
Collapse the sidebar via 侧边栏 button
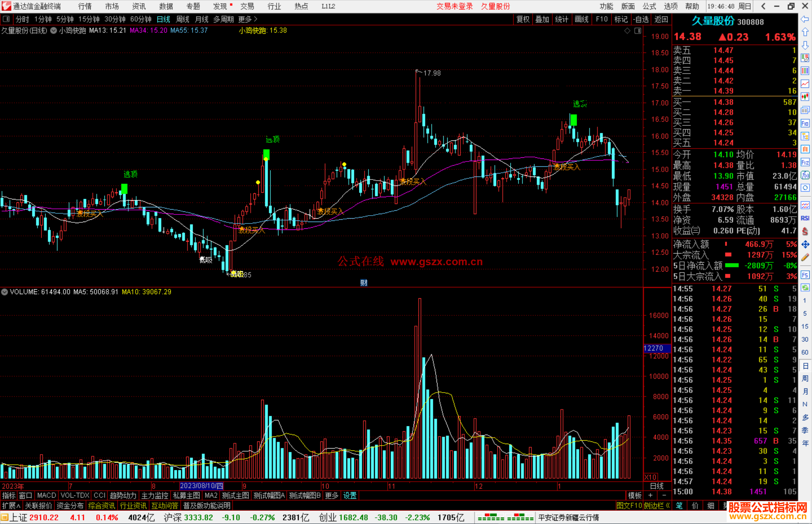[656, 506]
